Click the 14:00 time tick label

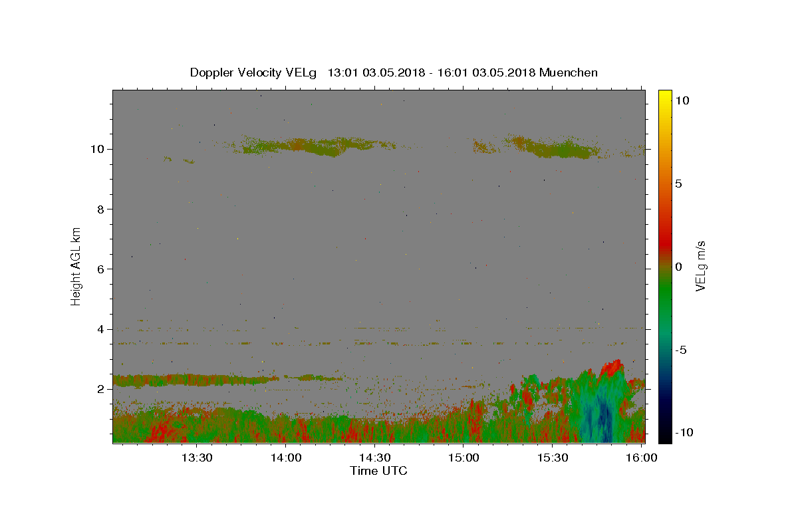click(x=287, y=458)
